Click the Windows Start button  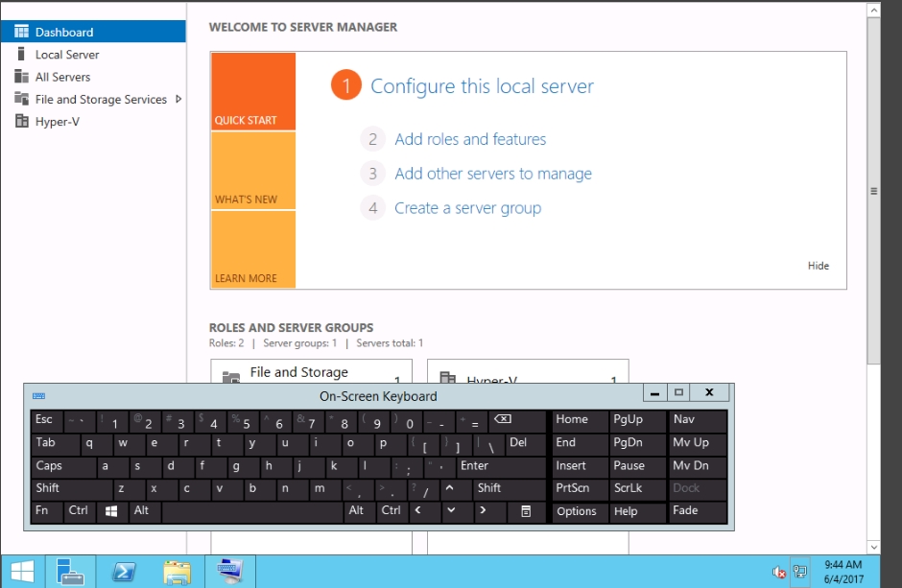22,572
